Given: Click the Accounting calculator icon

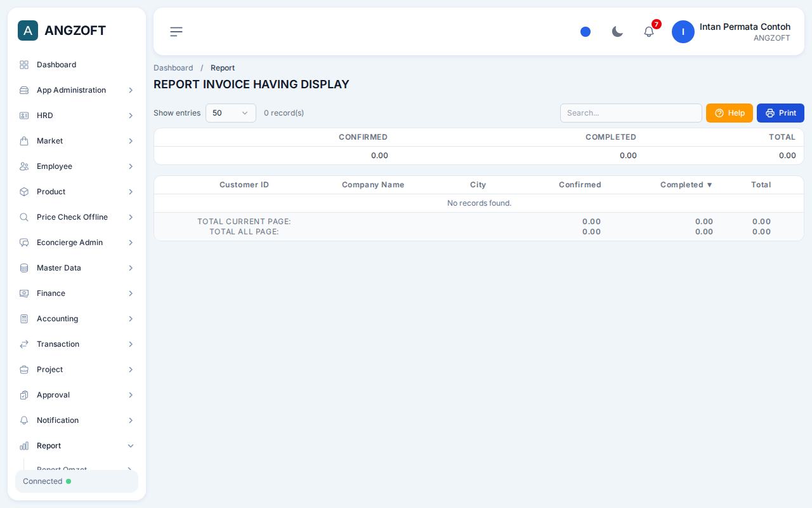Looking at the screenshot, I should tap(24, 319).
